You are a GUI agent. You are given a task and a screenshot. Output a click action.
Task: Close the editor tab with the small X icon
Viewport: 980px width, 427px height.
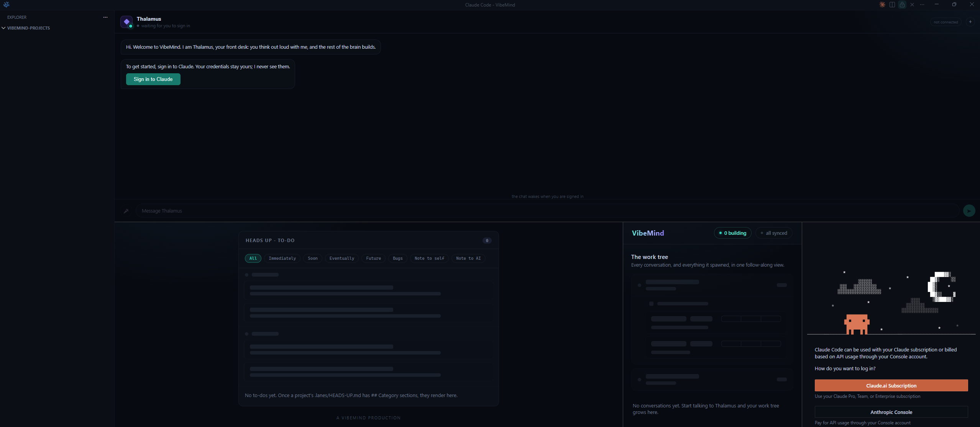[x=912, y=5]
